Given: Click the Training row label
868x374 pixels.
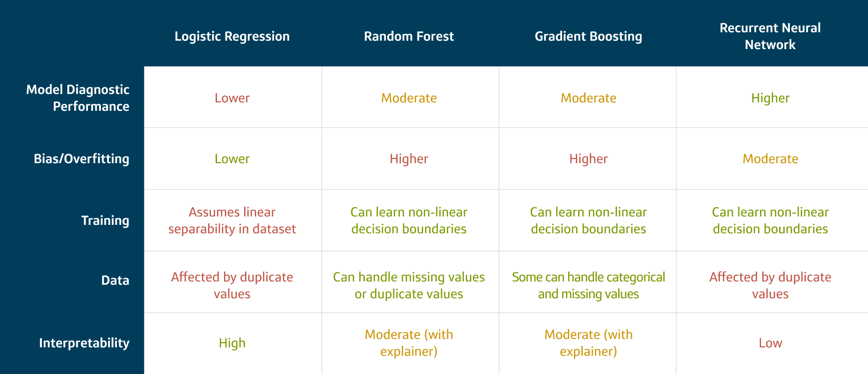Looking at the screenshot, I should click(x=105, y=221).
